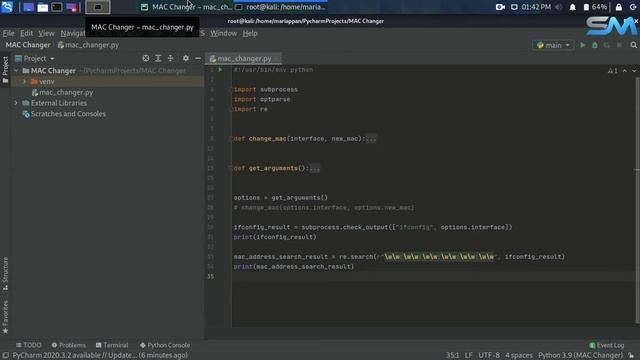
Task: Open the file manager taskbar launcher
Action: pyautogui.click(x=42, y=7)
